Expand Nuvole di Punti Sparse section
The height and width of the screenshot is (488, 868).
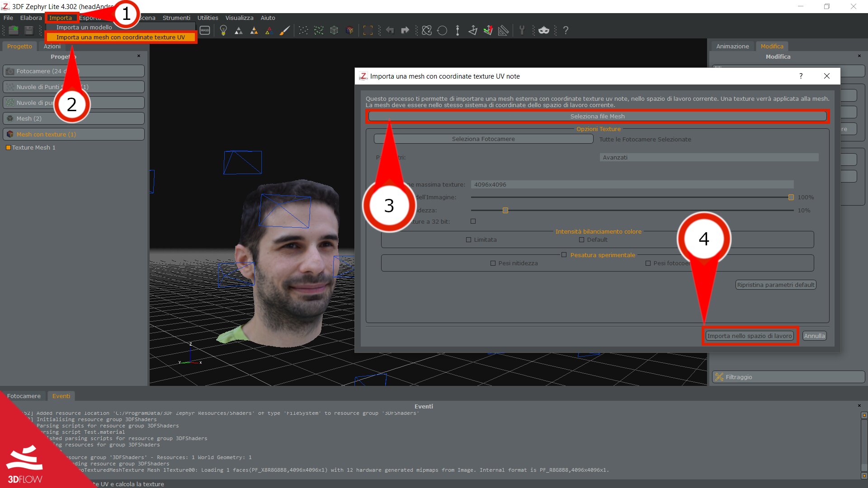click(x=74, y=87)
